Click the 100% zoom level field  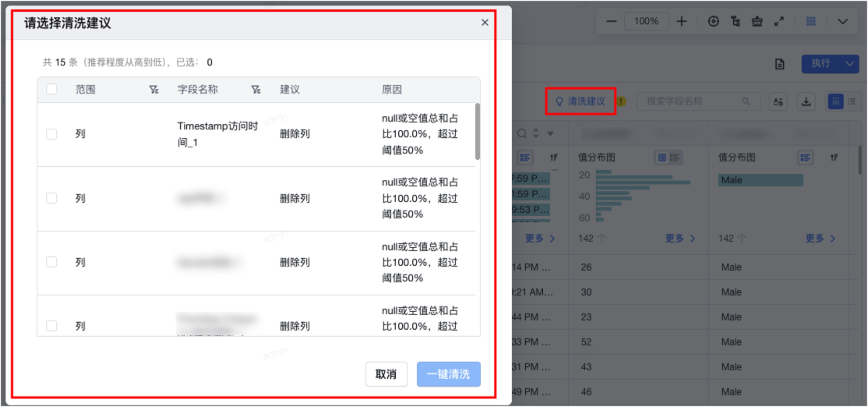pyautogui.click(x=647, y=22)
